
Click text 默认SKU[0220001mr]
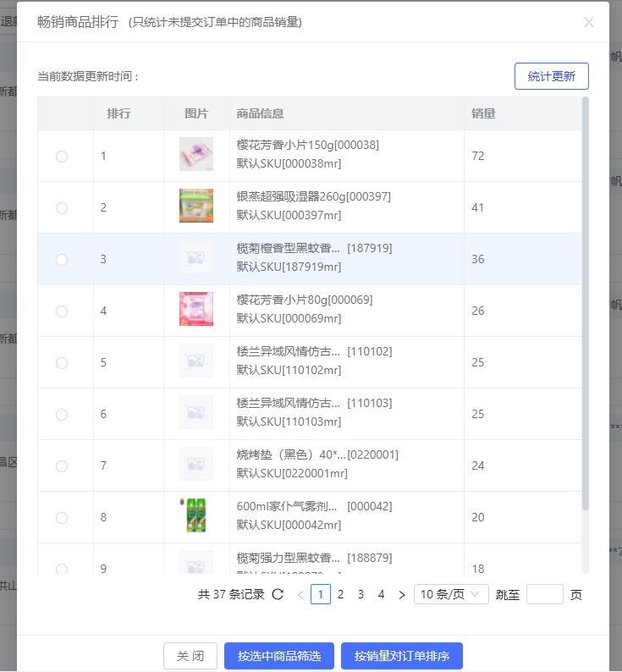pyautogui.click(x=292, y=473)
